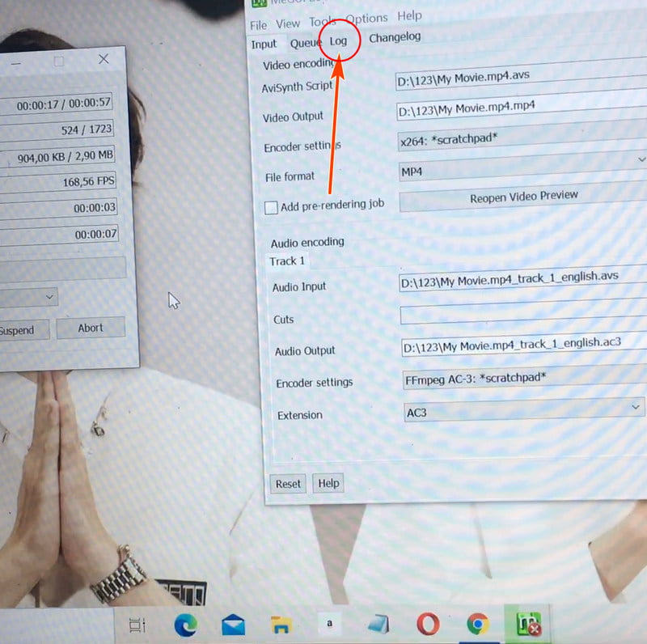Viewport: 647px width, 644px height.
Task: Click the 00:00:03 time value
Action: pos(95,208)
